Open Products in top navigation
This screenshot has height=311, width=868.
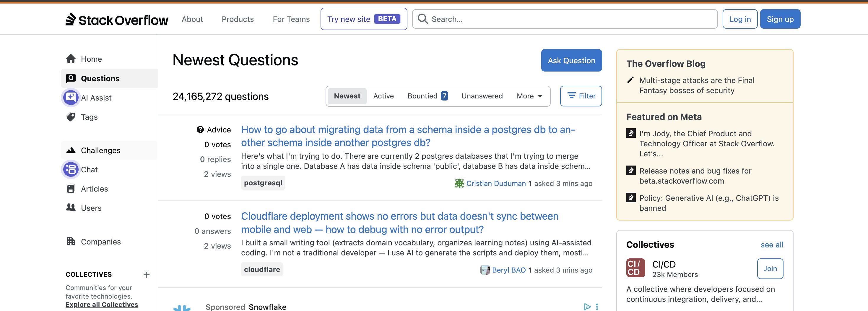click(x=238, y=19)
